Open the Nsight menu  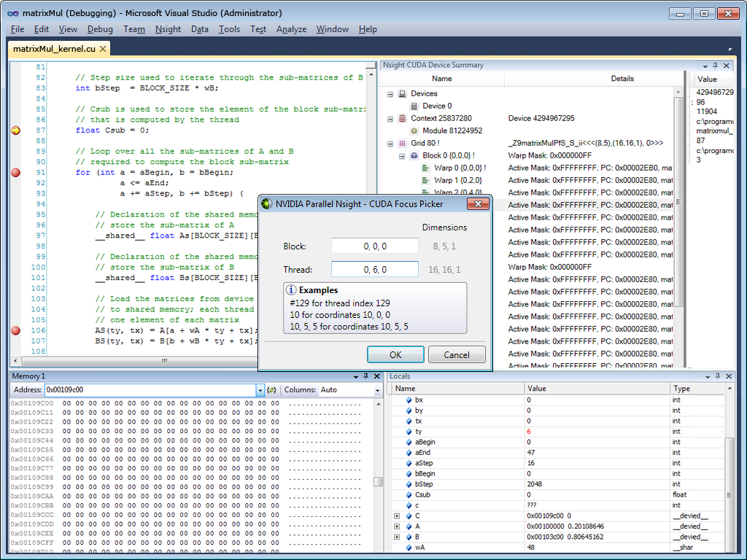click(x=168, y=29)
